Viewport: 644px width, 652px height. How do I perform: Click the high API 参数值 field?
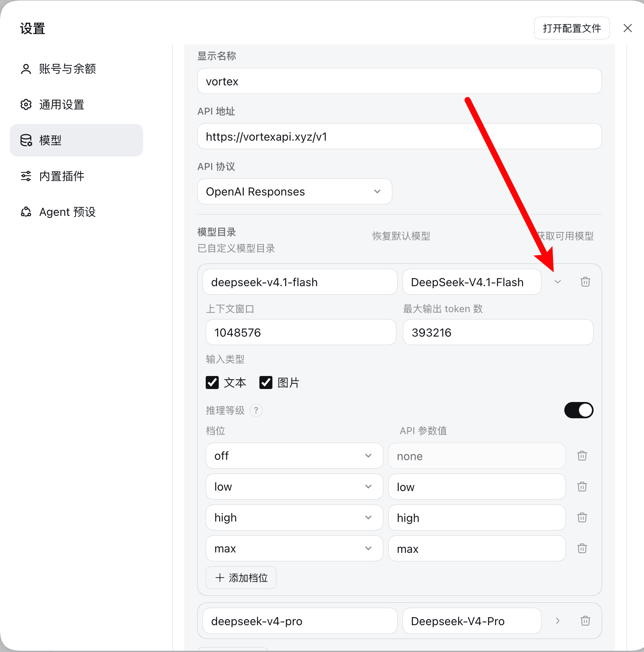click(x=477, y=517)
